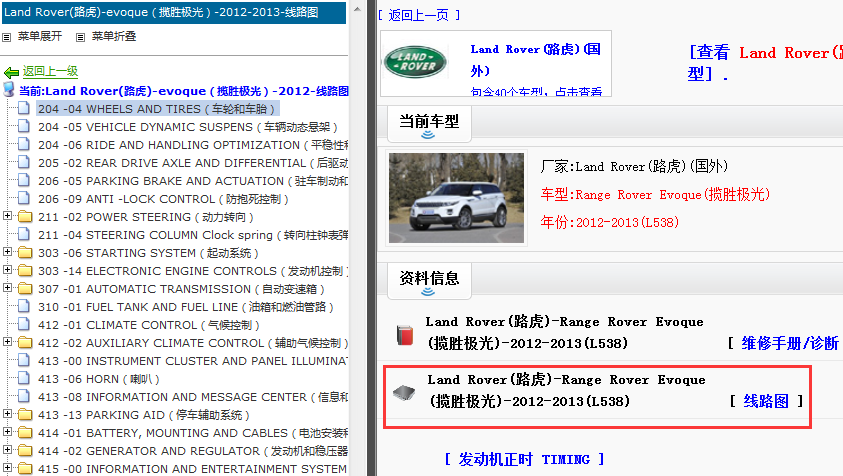Expand the 415-00 INFORMATION AND ENTERTAINMENT node
This screenshot has height=476, width=843.
7,467
